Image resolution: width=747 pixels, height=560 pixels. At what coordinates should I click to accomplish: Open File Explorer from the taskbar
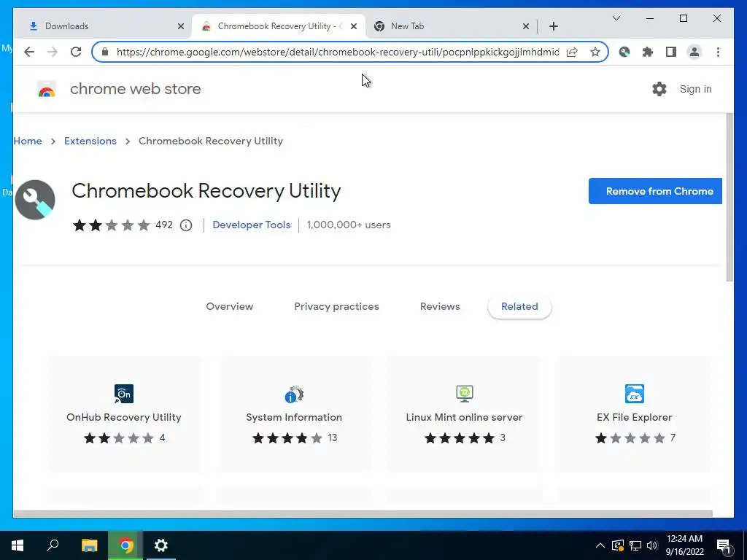click(x=89, y=545)
